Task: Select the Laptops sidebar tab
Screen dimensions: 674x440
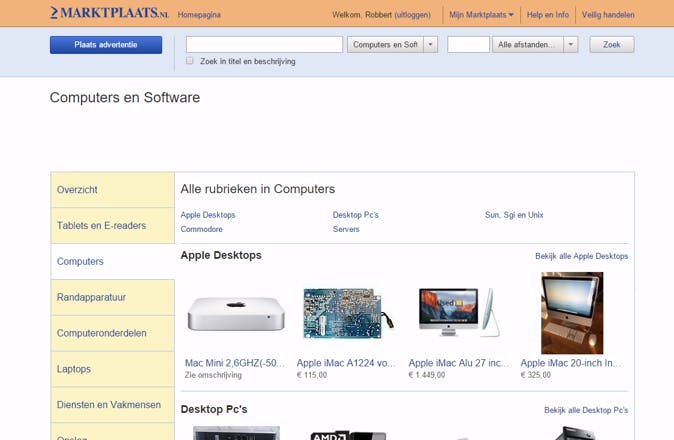Action: (113, 369)
